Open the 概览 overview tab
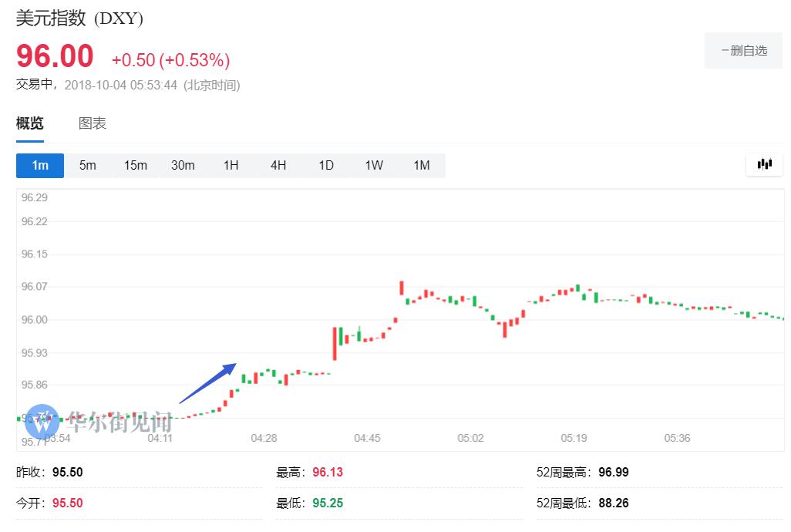 (30, 123)
